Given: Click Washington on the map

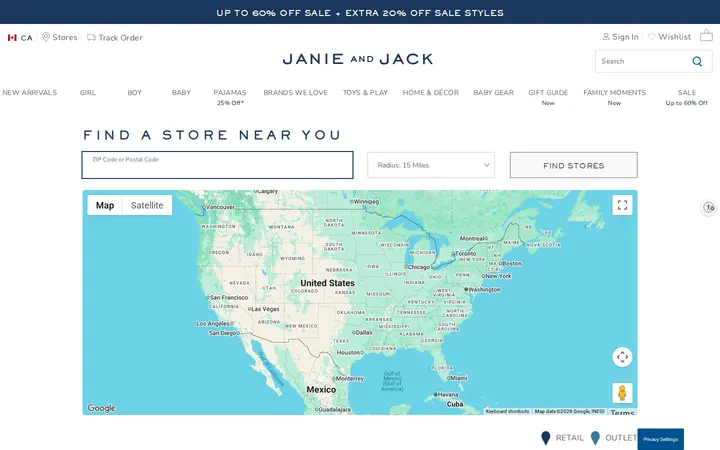Looking at the screenshot, I should 484,290.
